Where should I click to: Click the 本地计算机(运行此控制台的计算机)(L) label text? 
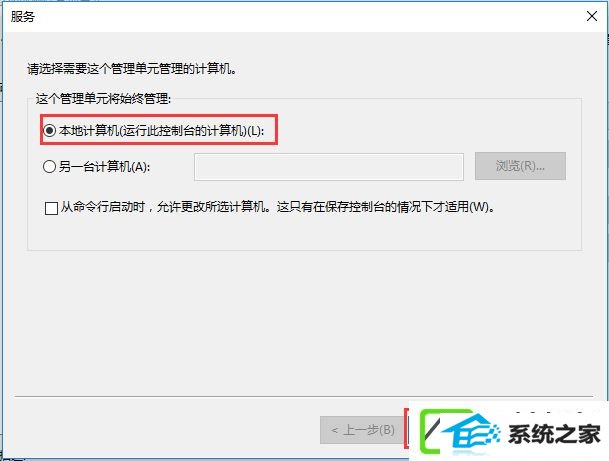pos(161,130)
